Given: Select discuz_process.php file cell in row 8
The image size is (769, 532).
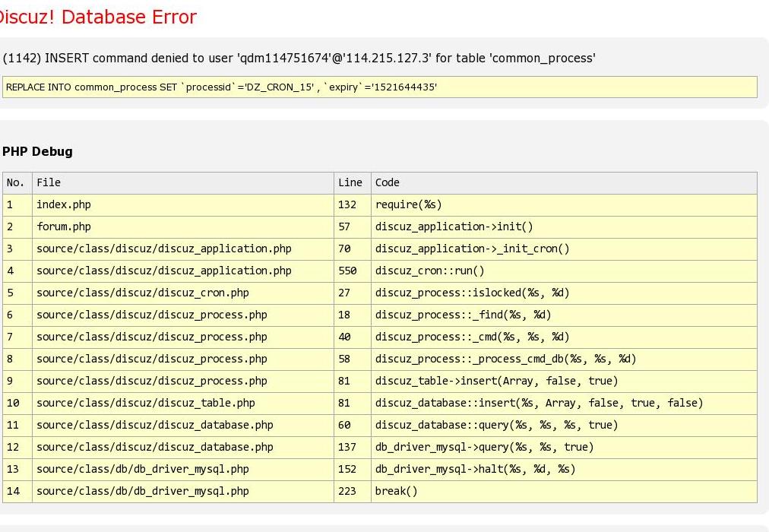Looking at the screenshot, I should (183, 359).
